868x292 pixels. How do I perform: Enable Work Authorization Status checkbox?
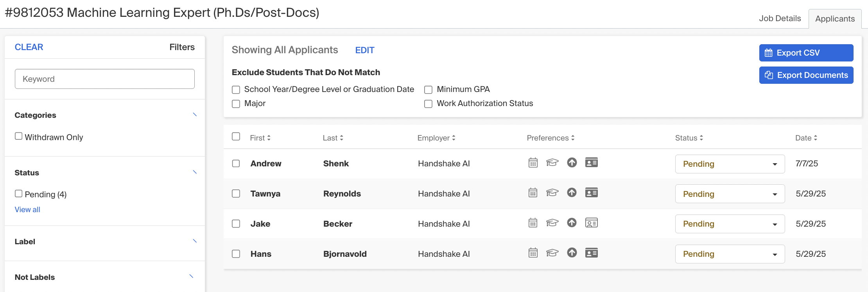(428, 104)
